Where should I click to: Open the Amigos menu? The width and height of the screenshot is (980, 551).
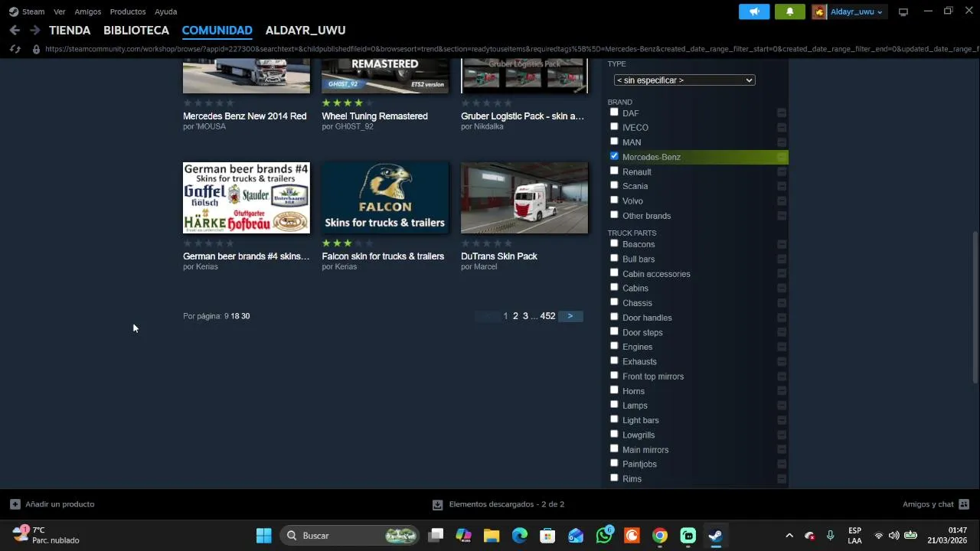coord(87,11)
